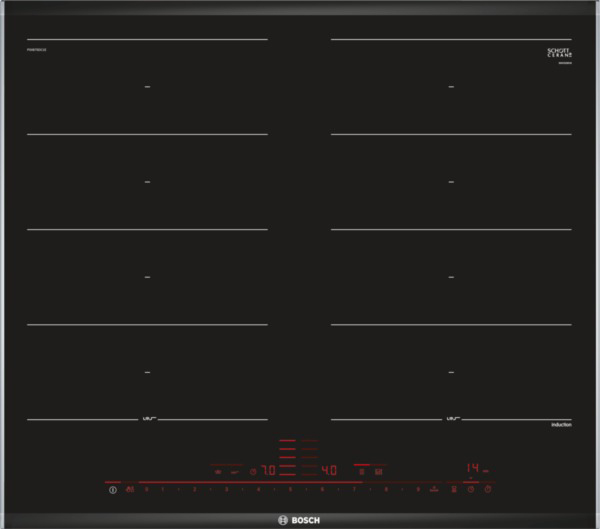Tap the SCHOTT CERAN logo
The height and width of the screenshot is (529, 600).
pyautogui.click(x=559, y=52)
